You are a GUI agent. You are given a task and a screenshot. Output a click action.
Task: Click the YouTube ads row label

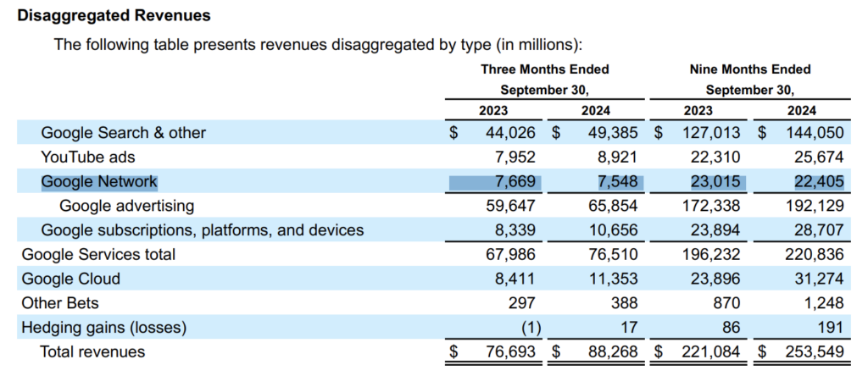(x=88, y=158)
